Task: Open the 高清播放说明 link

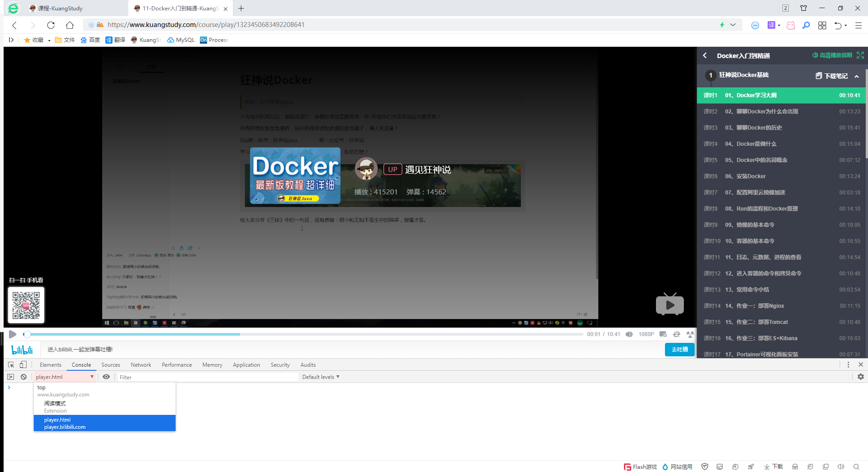Action: 832,55
